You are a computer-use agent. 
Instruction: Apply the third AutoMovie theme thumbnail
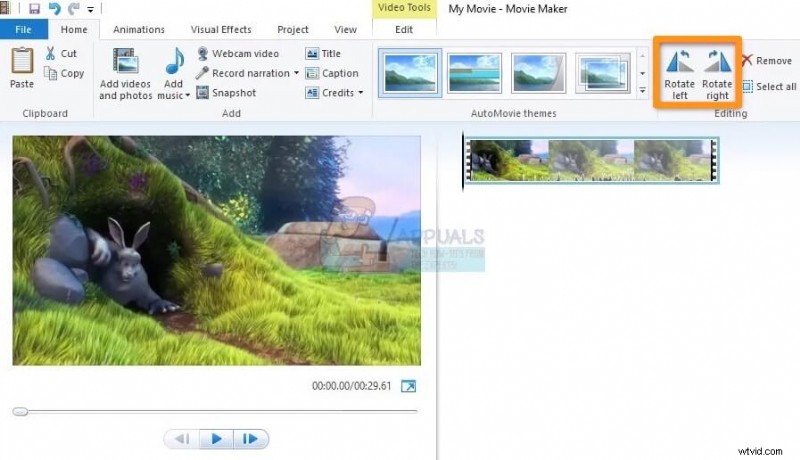click(539, 73)
